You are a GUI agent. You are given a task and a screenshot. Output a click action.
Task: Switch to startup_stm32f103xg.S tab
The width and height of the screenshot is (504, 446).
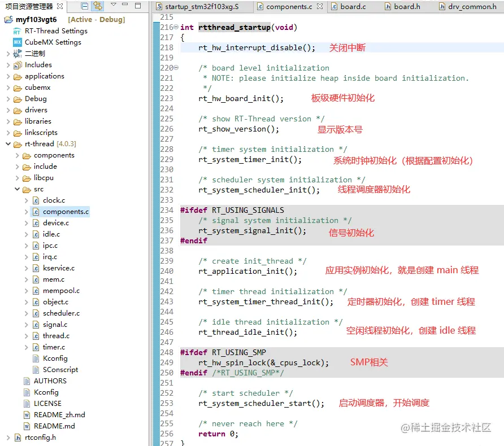(202, 6)
